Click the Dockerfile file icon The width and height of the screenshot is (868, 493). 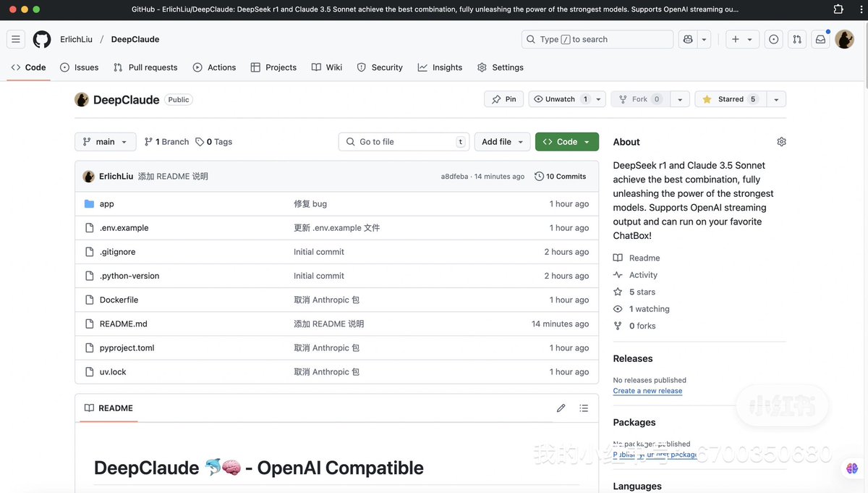pyautogui.click(x=90, y=300)
